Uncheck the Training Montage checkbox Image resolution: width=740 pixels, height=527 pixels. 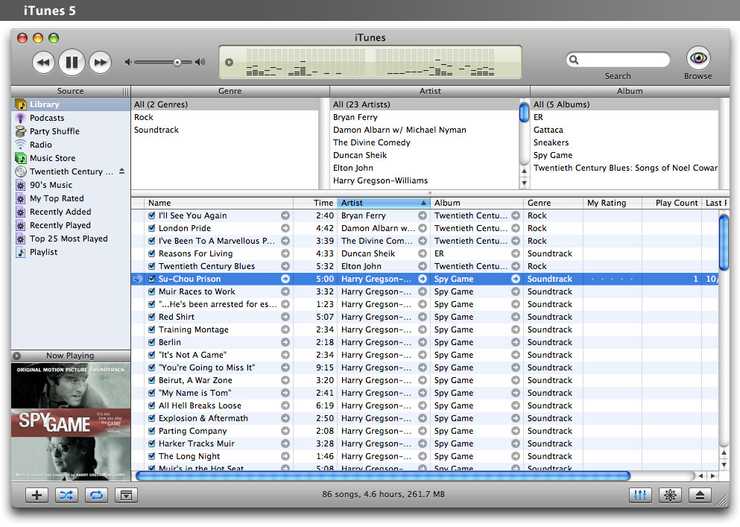tap(151, 330)
